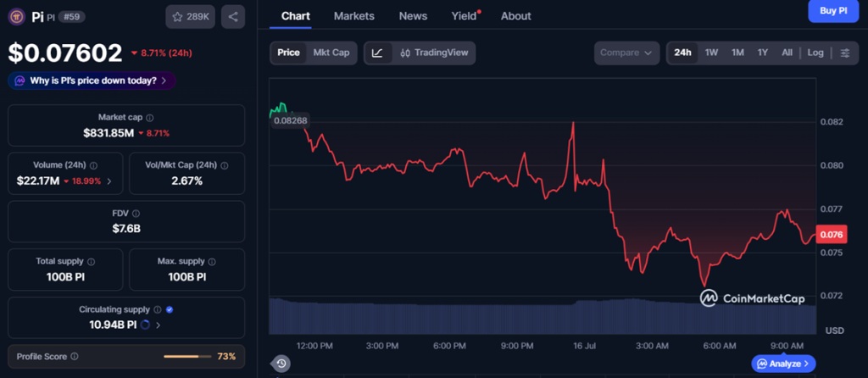Click the Pi coin logo icon
Viewport: 868px width, 378px height.
[x=17, y=17]
